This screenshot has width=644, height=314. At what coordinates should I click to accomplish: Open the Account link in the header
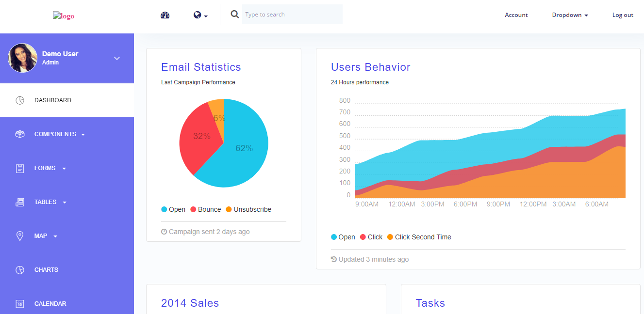pyautogui.click(x=516, y=15)
